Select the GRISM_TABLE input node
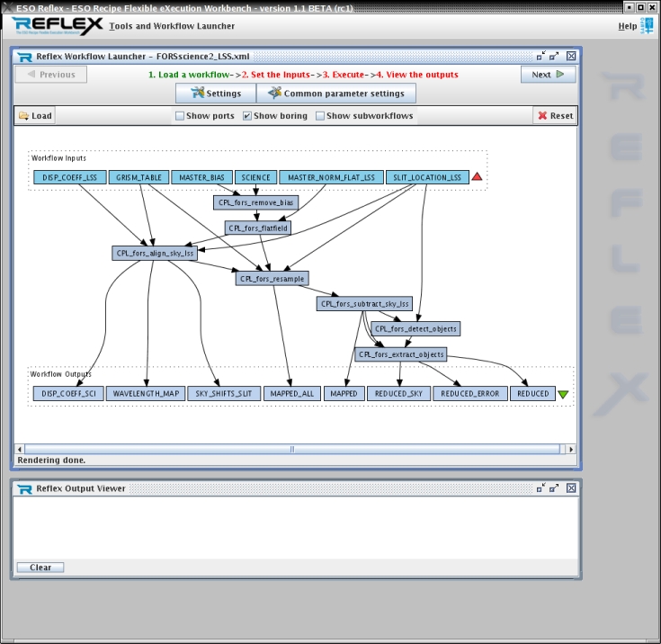Screen dimensions: 661x644 pyautogui.click(x=138, y=177)
